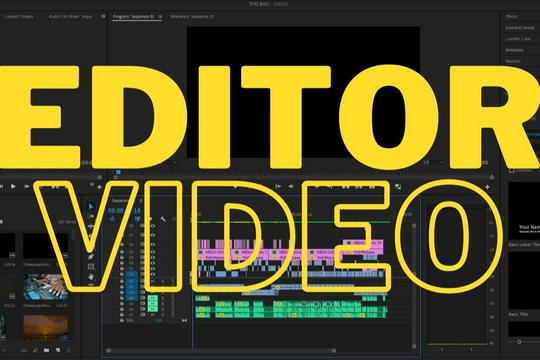The height and width of the screenshot is (360, 540).
Task: Open the Source monitor button editor
Action: 100,187
